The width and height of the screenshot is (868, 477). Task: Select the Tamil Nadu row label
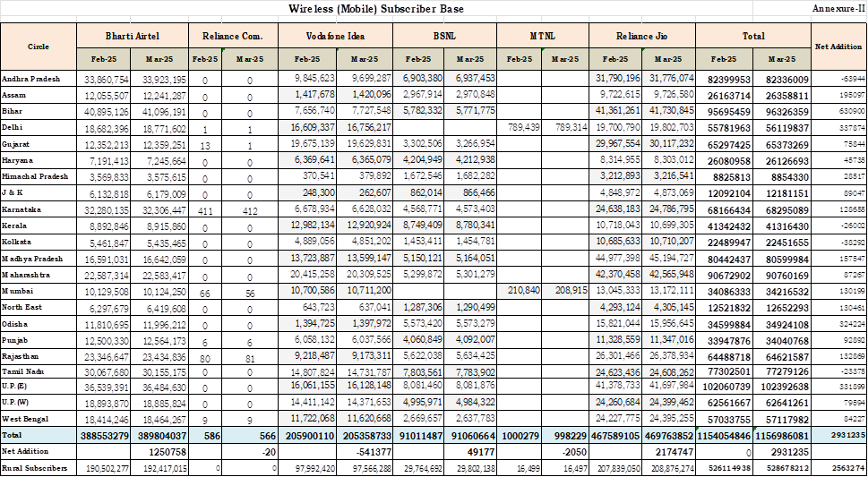[18, 371]
